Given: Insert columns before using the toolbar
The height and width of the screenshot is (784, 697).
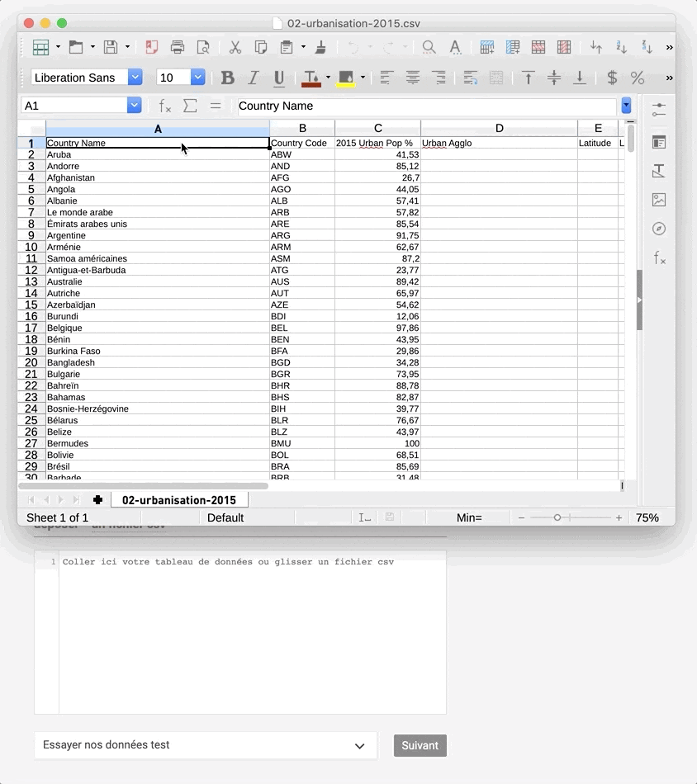Looking at the screenshot, I should 513,48.
